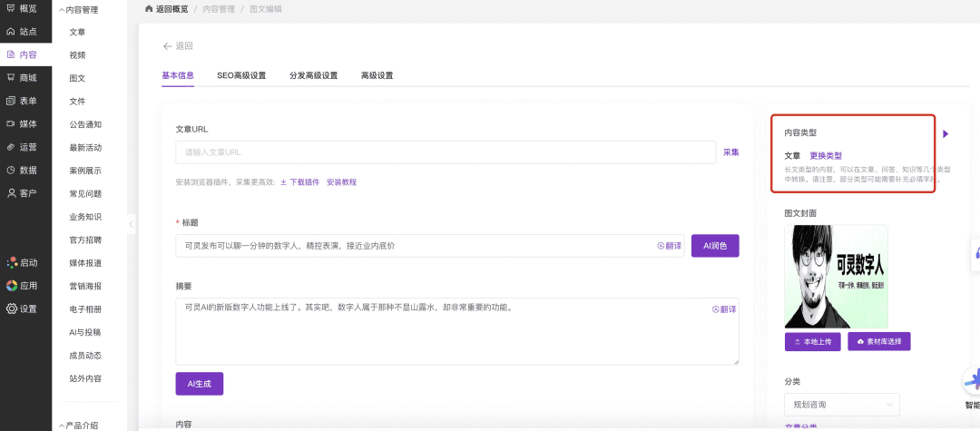Open 成员动态 in the content menu

point(85,356)
